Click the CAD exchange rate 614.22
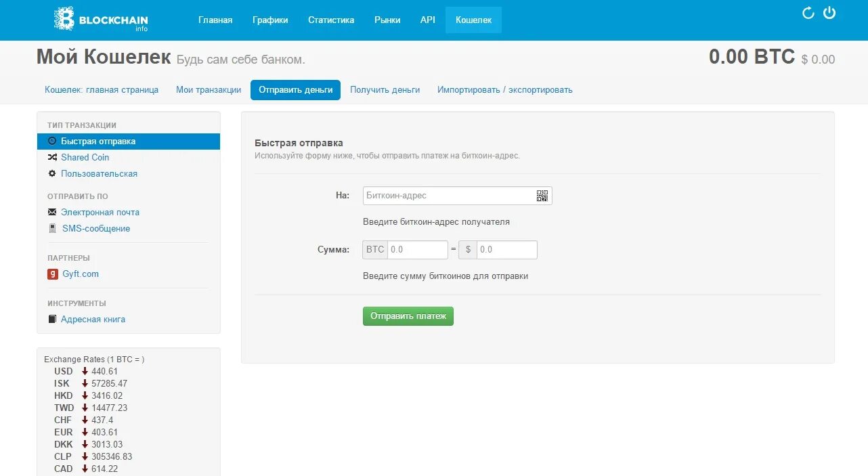Viewport: 868px width, 476px height. pyautogui.click(x=104, y=469)
